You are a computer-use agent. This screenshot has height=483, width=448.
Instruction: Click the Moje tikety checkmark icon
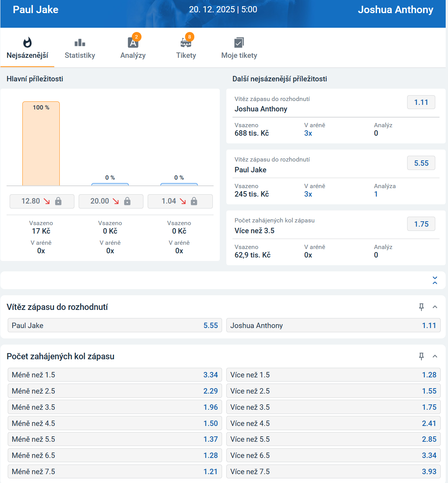click(239, 42)
